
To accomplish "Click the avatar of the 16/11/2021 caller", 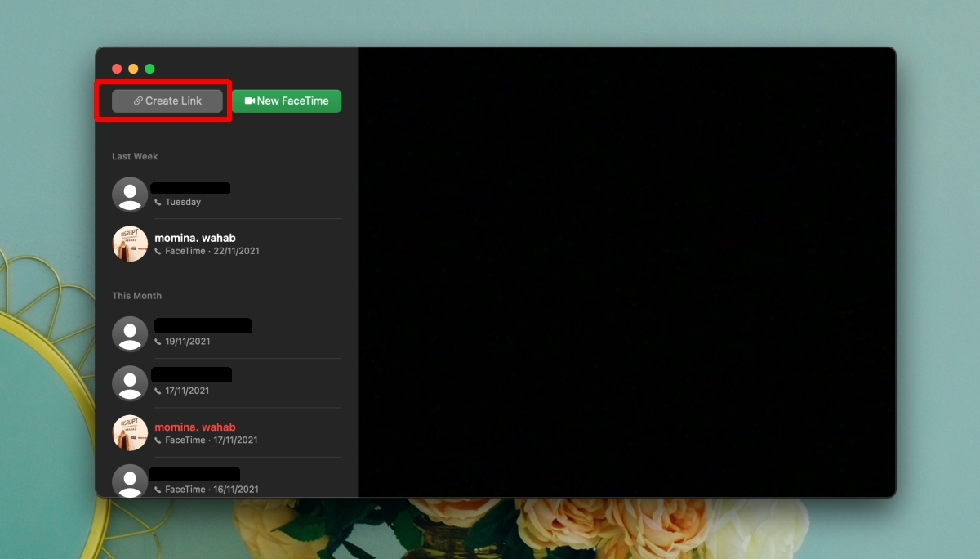I will click(x=130, y=481).
